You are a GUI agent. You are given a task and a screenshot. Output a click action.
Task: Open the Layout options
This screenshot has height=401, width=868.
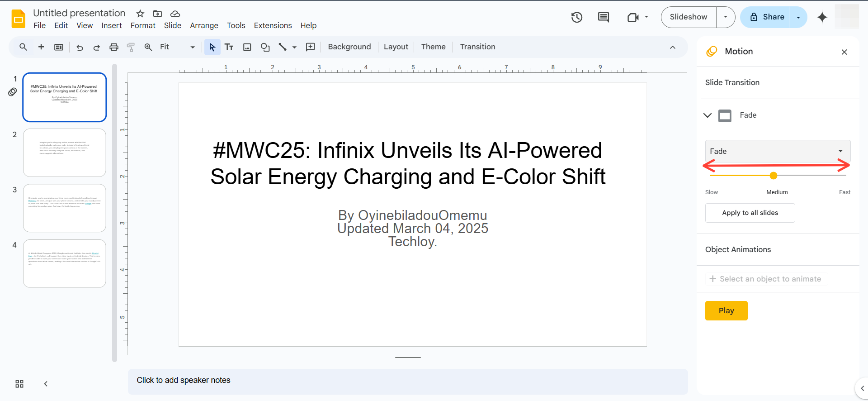click(396, 47)
